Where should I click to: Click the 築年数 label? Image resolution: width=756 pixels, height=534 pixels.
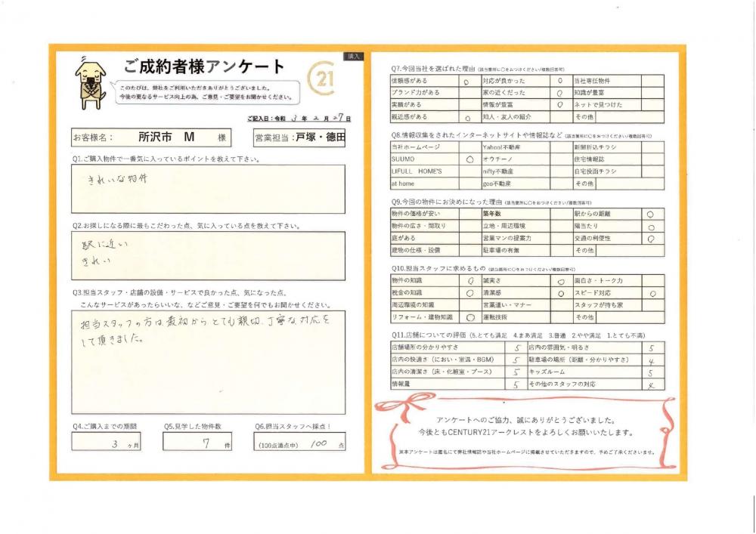click(x=492, y=214)
